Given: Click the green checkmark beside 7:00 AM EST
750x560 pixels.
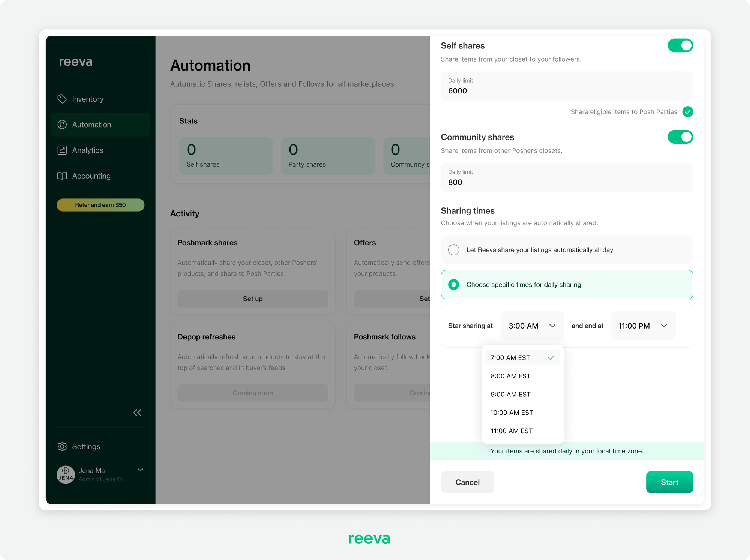Looking at the screenshot, I should pos(551,358).
